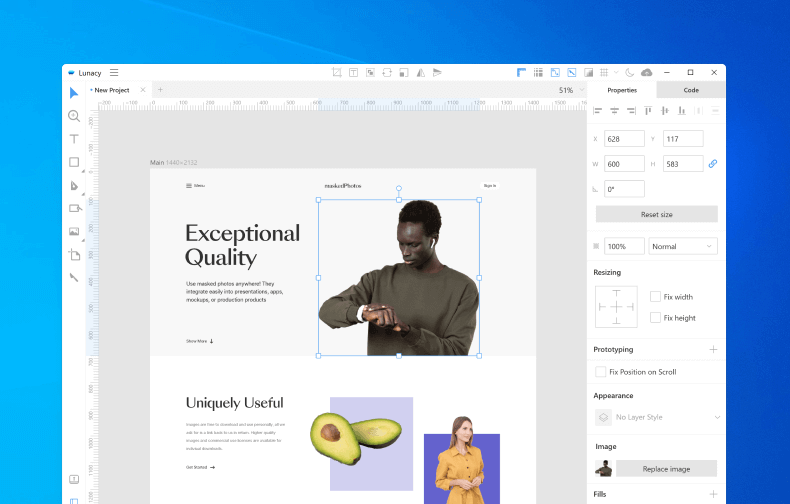Click the Replace image button
The width and height of the screenshot is (790, 504).
pos(666,468)
